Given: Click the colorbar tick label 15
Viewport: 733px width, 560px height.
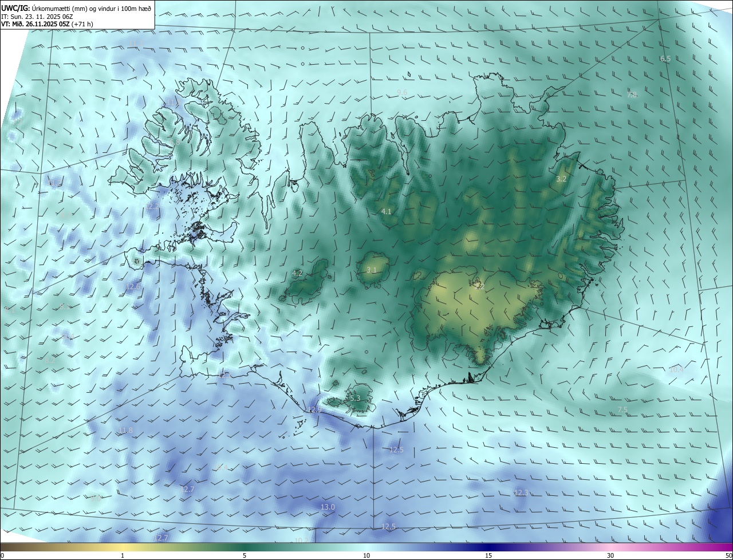Looking at the screenshot, I should [x=488, y=555].
